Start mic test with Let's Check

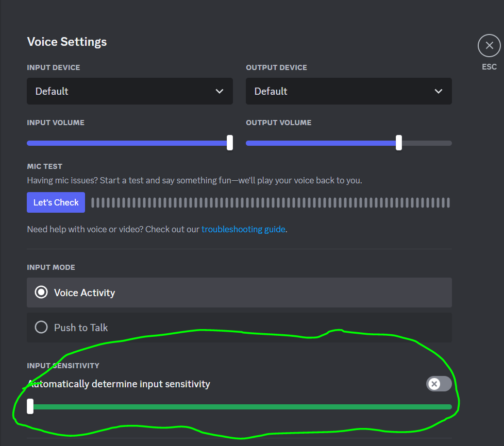[56, 202]
